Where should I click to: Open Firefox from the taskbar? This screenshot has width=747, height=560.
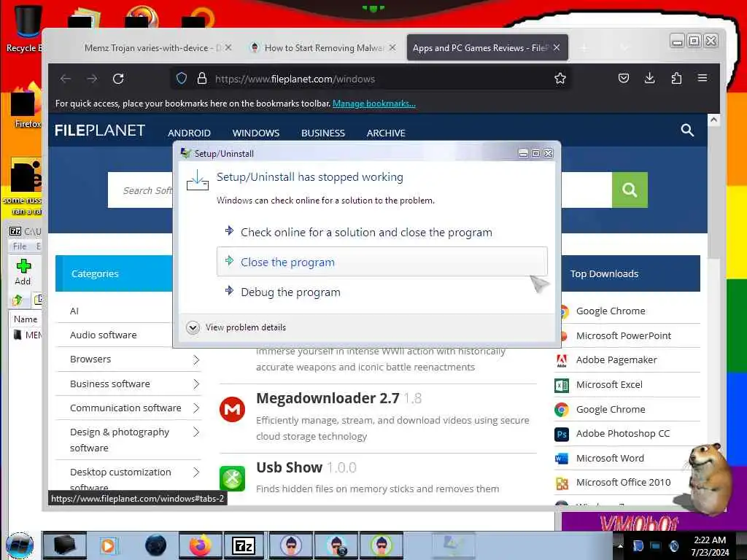[x=200, y=545]
